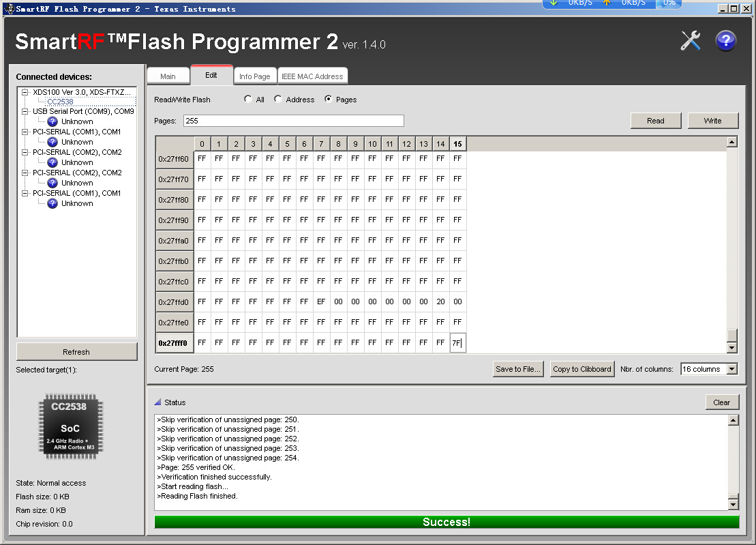Click column header 8
The image size is (756, 545).
point(339,144)
